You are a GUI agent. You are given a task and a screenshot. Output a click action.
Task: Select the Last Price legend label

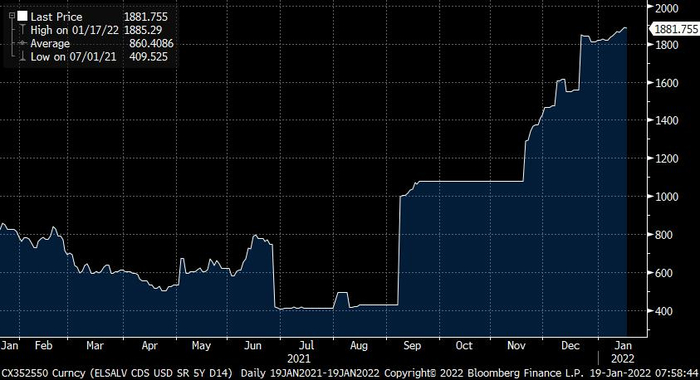[x=56, y=17]
